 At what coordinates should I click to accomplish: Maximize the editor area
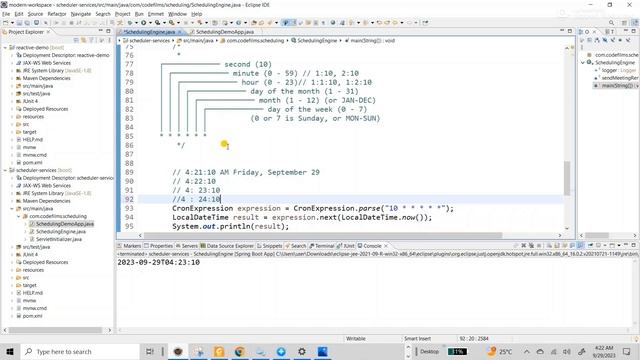tap(570, 31)
